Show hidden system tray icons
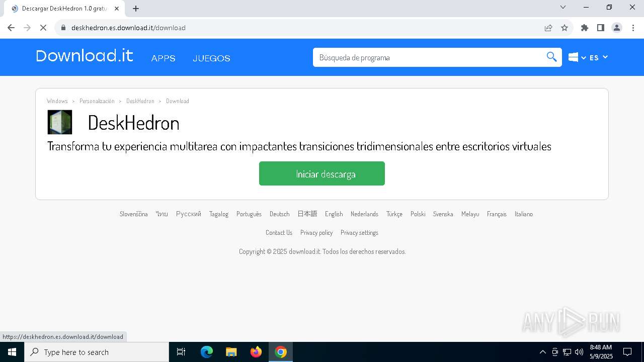Image resolution: width=644 pixels, height=362 pixels. coord(542,352)
